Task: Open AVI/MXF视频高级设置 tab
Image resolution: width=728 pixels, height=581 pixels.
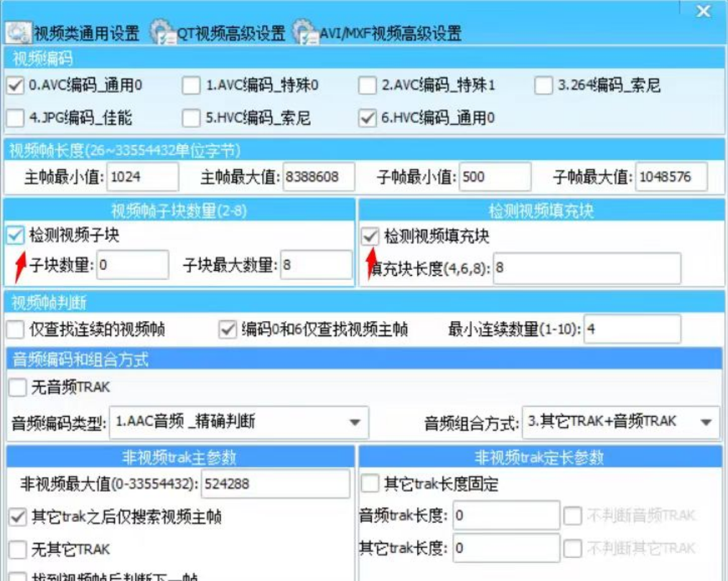Action: click(x=391, y=33)
